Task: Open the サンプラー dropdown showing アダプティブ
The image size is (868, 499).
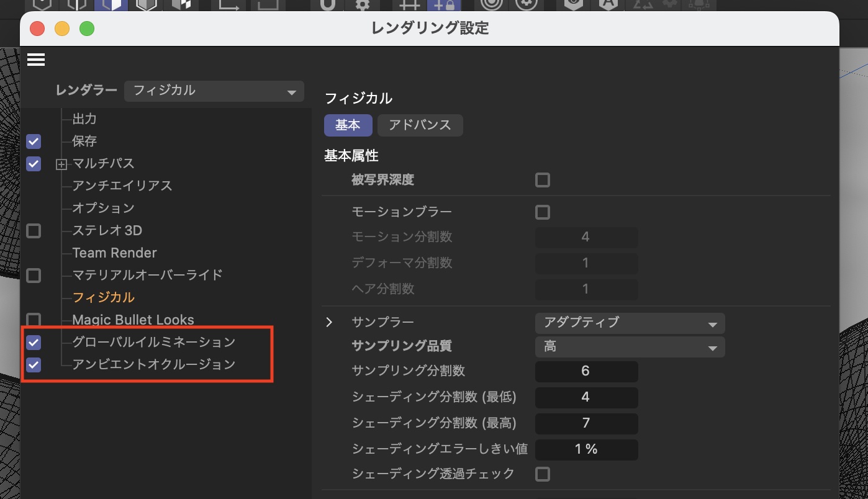Action: [630, 323]
